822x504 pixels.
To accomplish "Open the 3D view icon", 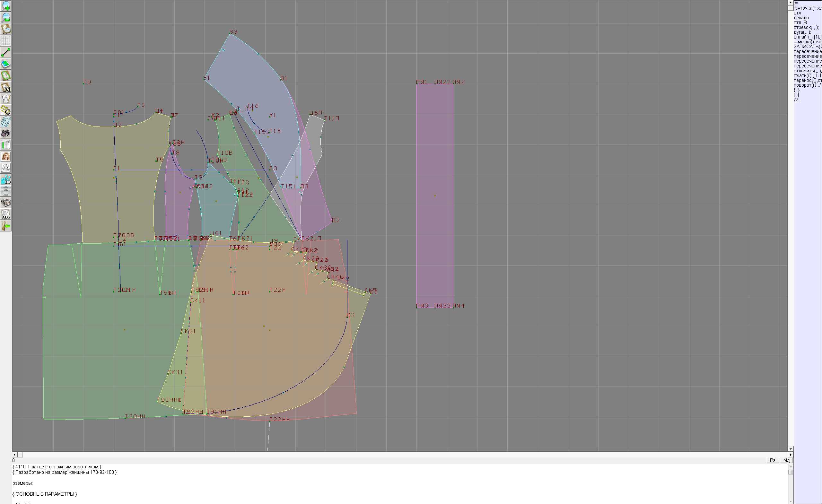I will tap(6, 180).
